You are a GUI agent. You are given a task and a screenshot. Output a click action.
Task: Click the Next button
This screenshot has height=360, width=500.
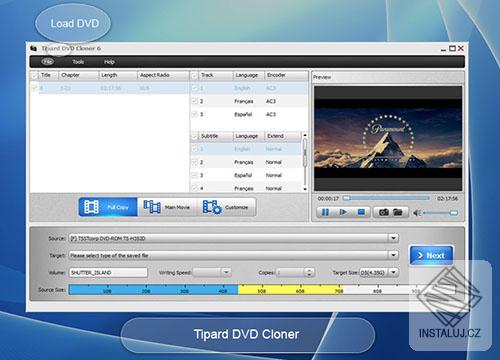click(x=431, y=255)
